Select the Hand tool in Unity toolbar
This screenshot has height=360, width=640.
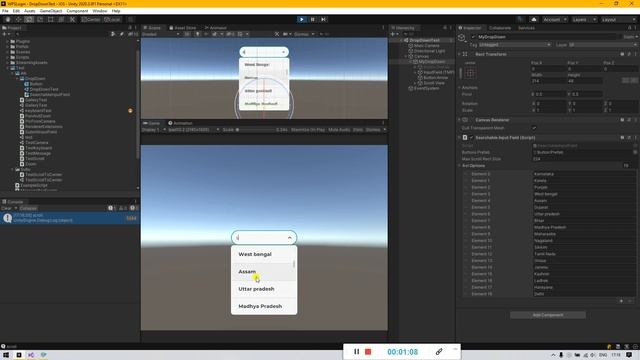click(x=8, y=19)
